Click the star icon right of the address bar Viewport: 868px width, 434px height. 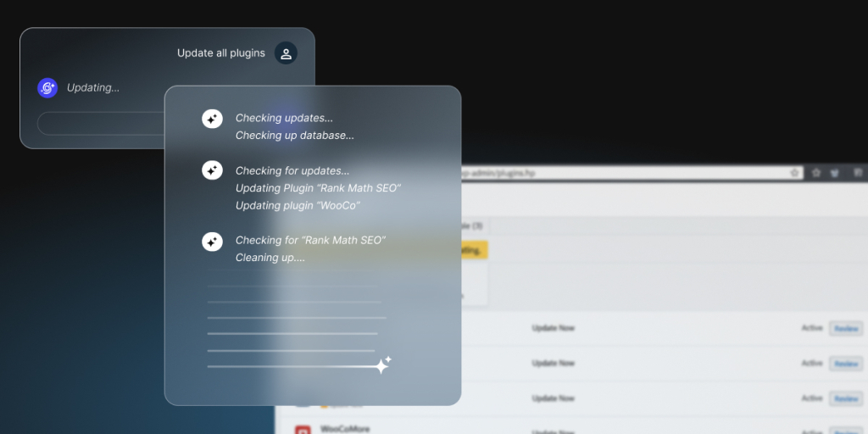(816, 173)
